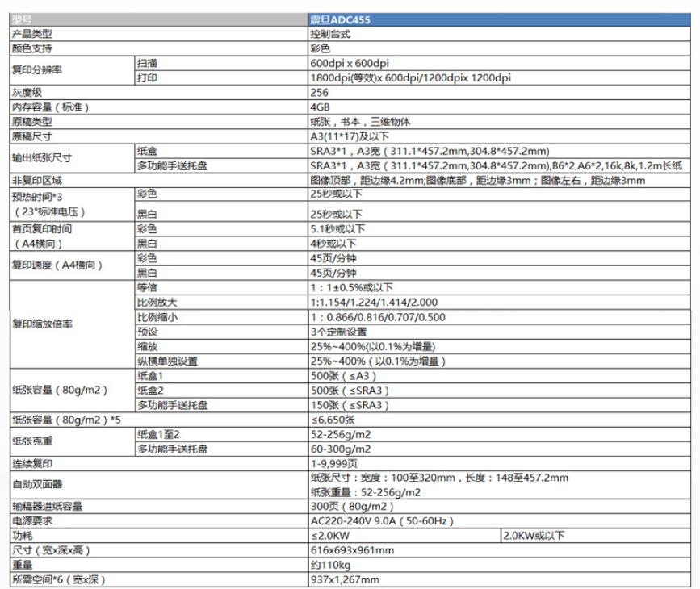Click the 灰度级 row label

click(26, 92)
